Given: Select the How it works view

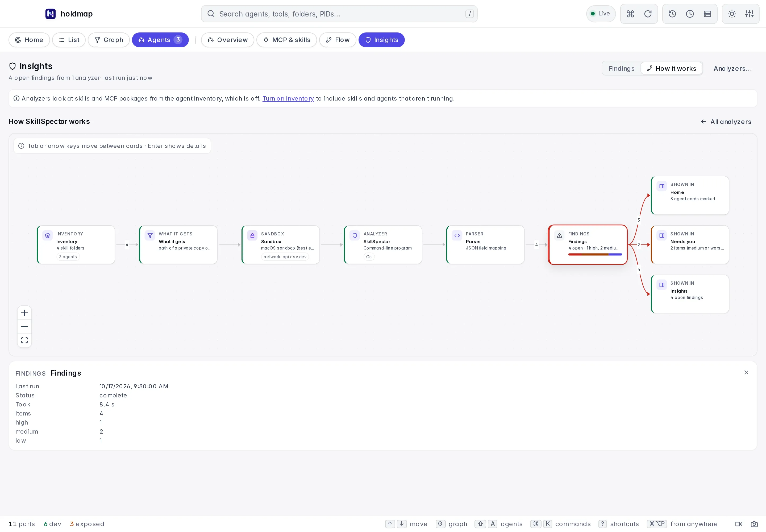Looking at the screenshot, I should coord(671,68).
